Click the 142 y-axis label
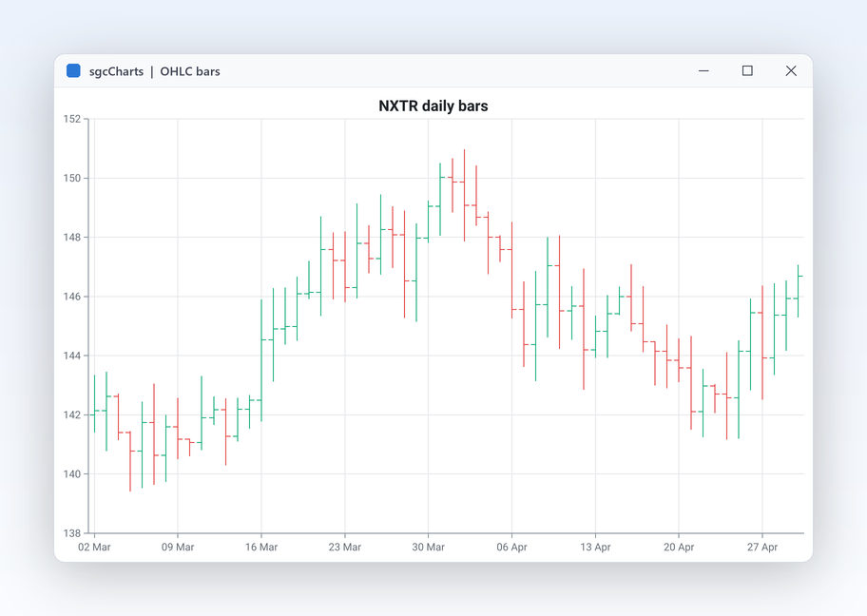This screenshot has width=867, height=616. pos(72,414)
